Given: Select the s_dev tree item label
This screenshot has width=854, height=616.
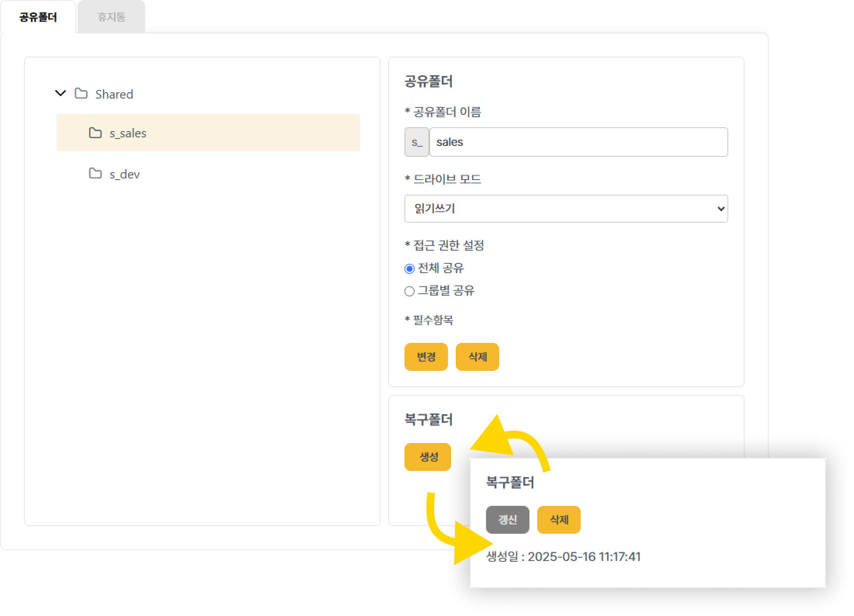Looking at the screenshot, I should 124,175.
